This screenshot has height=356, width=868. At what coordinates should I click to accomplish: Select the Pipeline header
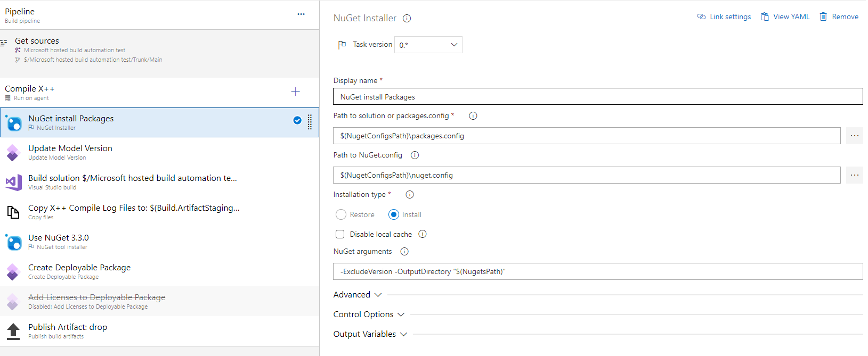click(160, 15)
